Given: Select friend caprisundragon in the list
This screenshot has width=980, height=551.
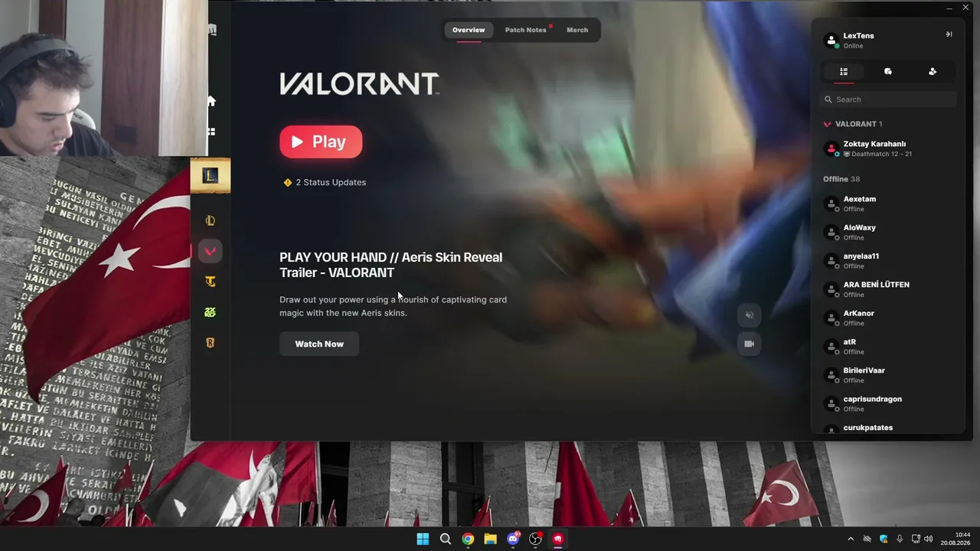Looking at the screenshot, I should tap(888, 403).
